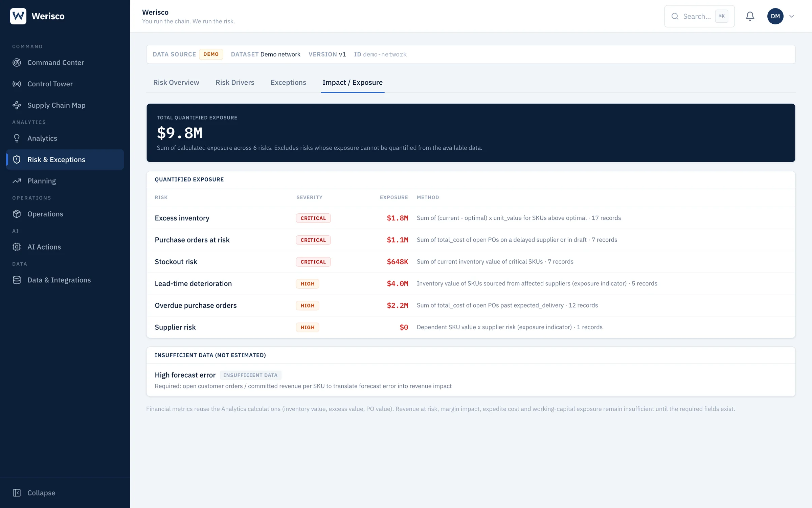Click HIGH badge for Supplier risk

click(308, 327)
